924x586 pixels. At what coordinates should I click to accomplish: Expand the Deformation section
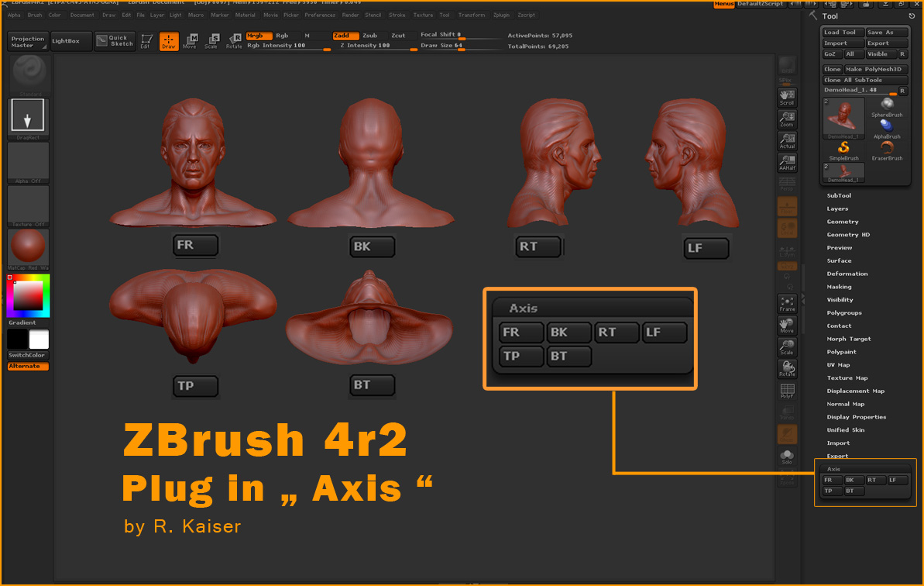[847, 274]
